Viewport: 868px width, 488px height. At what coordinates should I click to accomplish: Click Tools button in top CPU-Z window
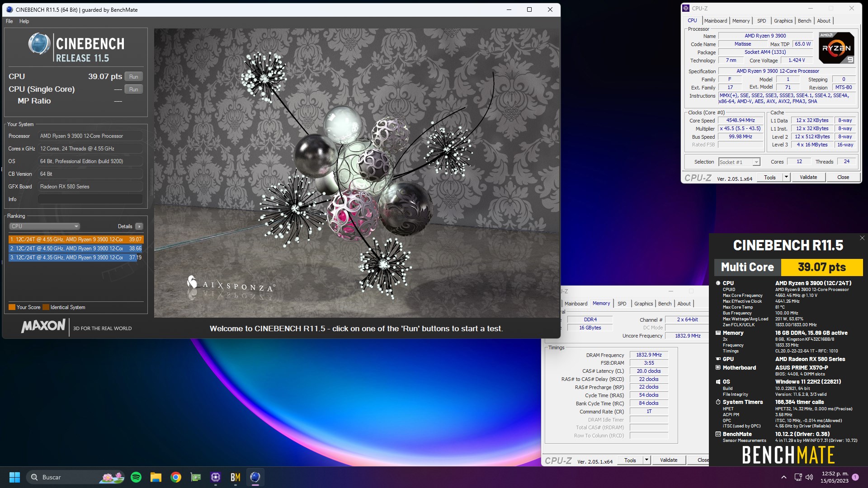770,178
